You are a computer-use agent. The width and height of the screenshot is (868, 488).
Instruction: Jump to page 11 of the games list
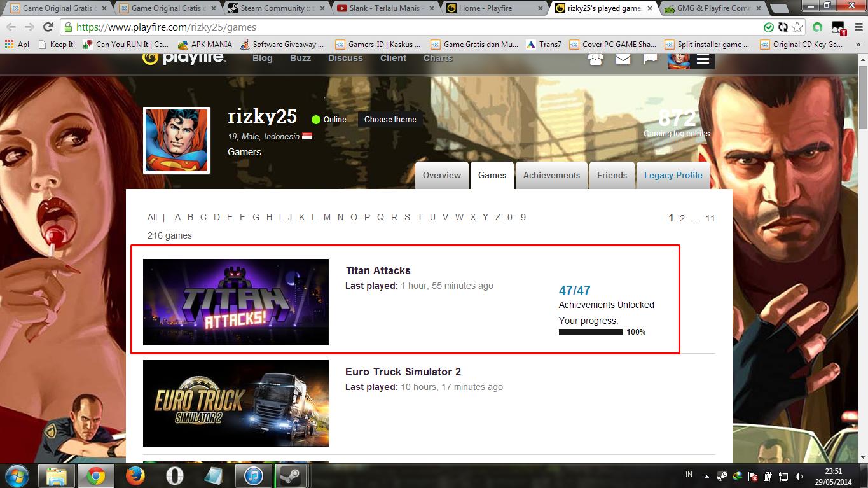click(x=710, y=218)
